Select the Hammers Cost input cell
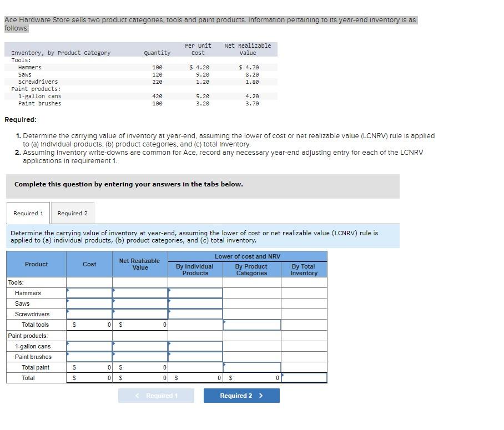 [x=89, y=293]
